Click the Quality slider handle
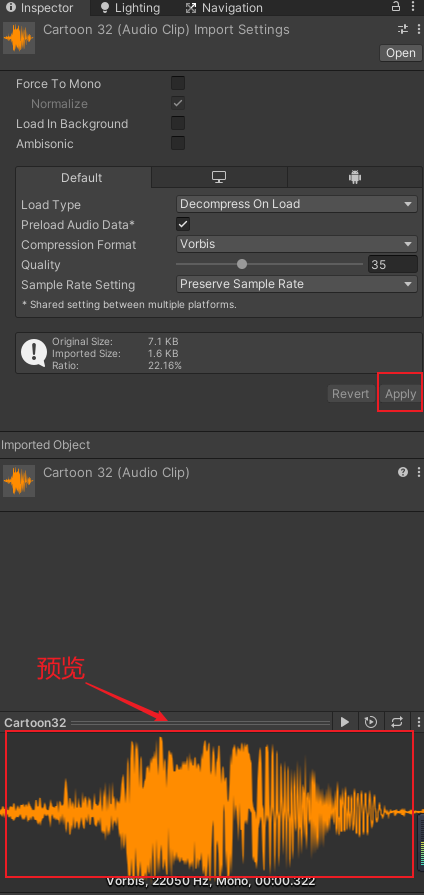Image resolution: width=424 pixels, height=895 pixels. (x=242, y=264)
